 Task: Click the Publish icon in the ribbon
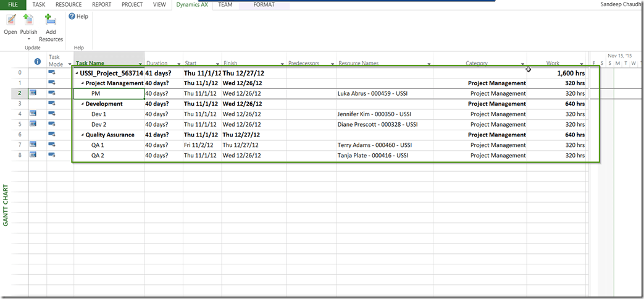pyautogui.click(x=28, y=20)
